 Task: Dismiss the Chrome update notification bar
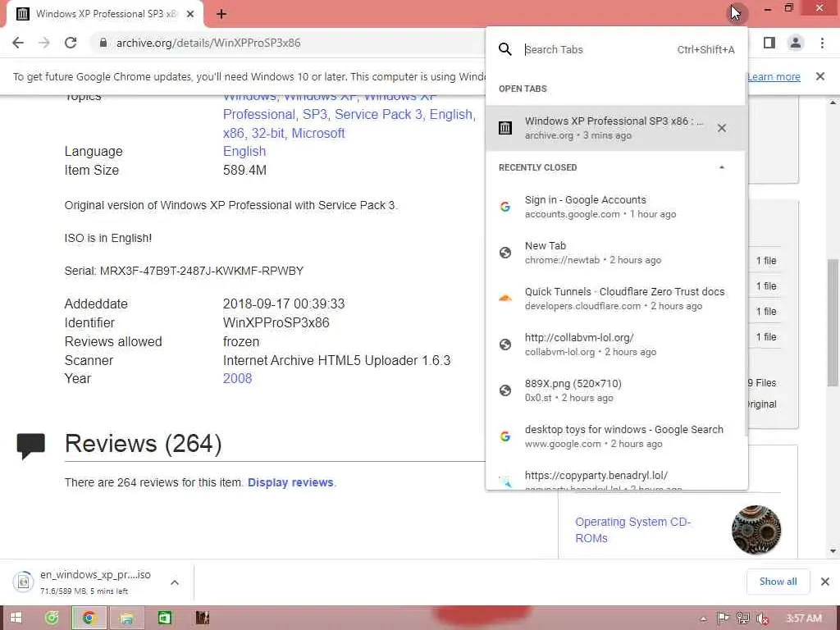[x=820, y=76]
